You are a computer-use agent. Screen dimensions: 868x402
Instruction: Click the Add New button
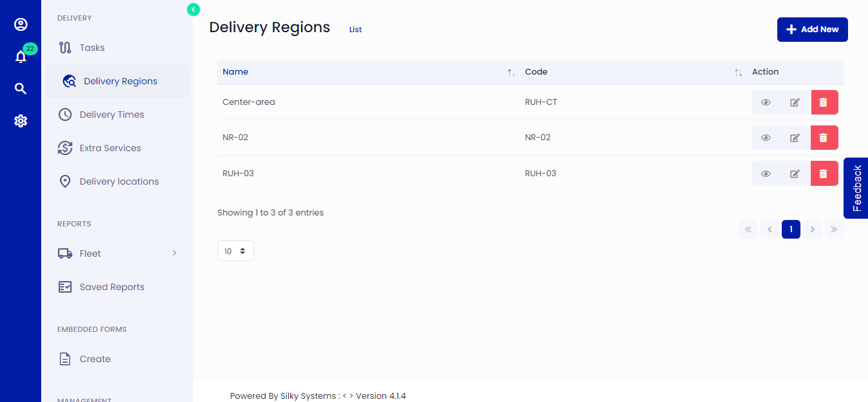(812, 29)
